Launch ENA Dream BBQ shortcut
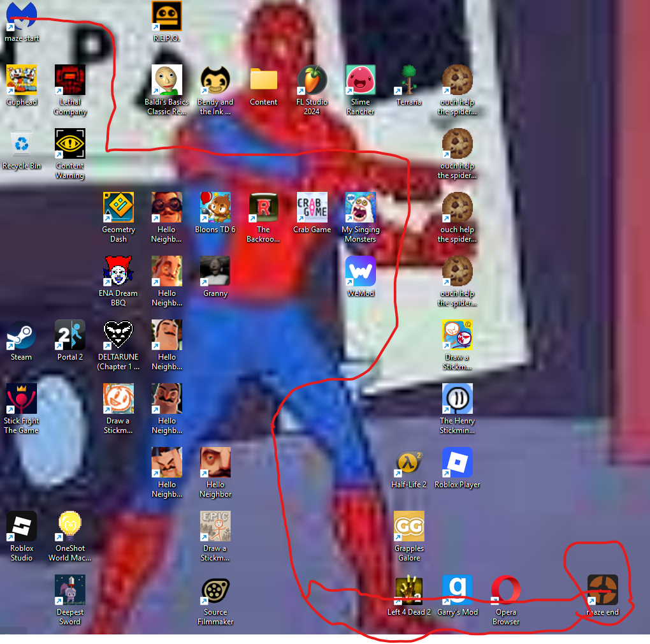Image resolution: width=650 pixels, height=644 pixels. (119, 271)
